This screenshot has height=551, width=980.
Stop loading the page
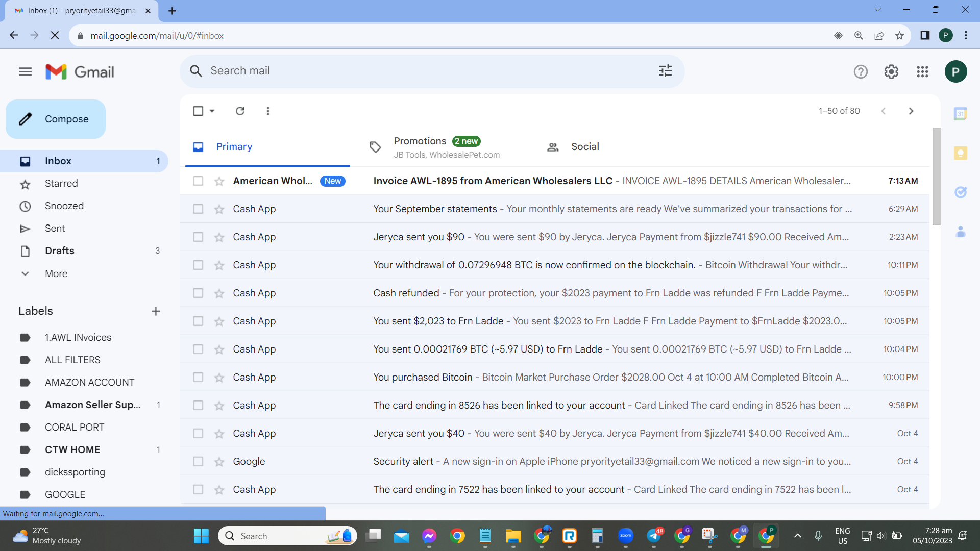(55, 35)
